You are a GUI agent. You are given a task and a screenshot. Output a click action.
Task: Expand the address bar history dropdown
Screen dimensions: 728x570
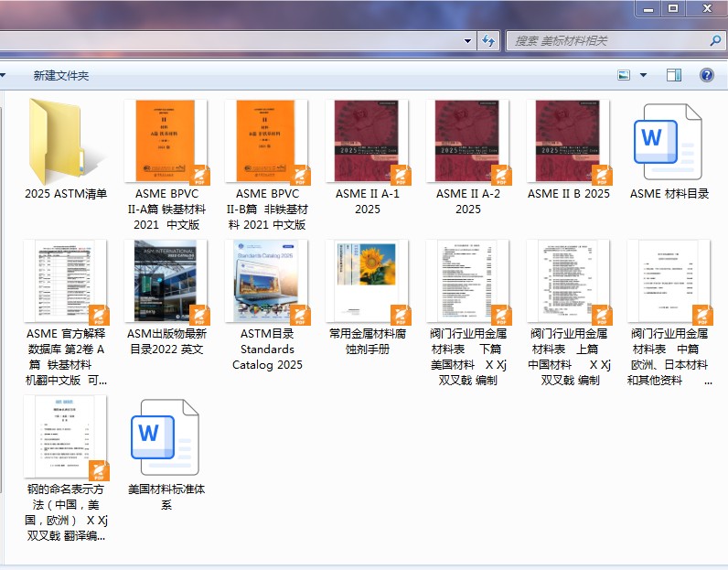467,40
